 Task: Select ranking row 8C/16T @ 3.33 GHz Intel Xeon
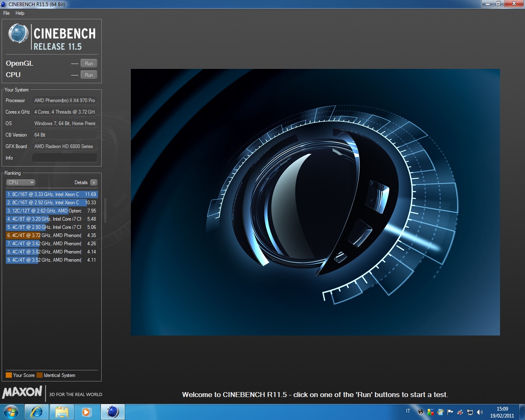coord(52,194)
